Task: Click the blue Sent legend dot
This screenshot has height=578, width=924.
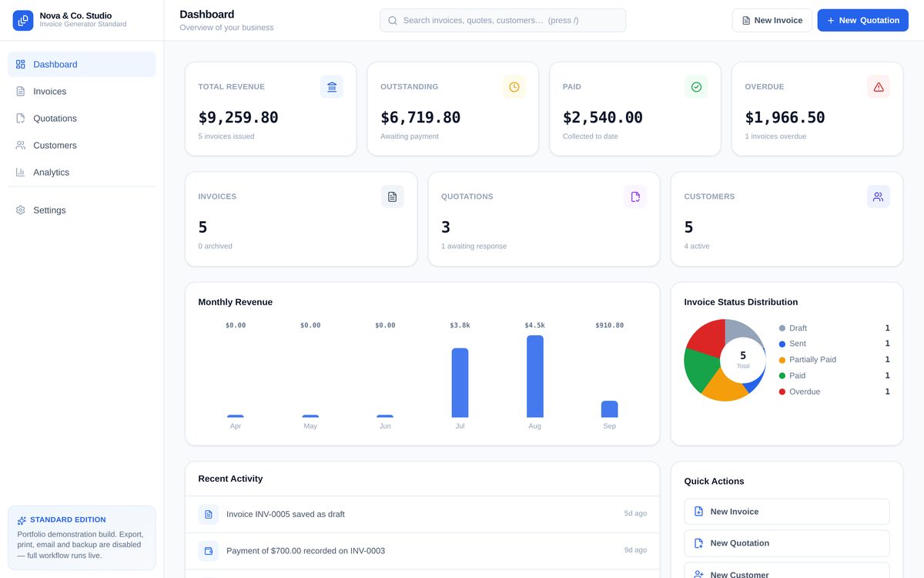Action: 782,344
